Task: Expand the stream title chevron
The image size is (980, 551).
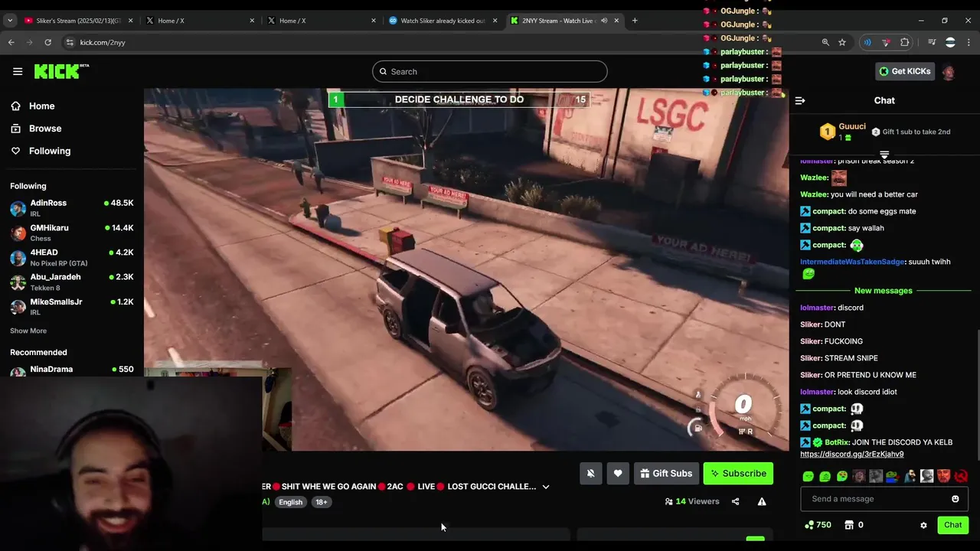Action: [x=546, y=487]
